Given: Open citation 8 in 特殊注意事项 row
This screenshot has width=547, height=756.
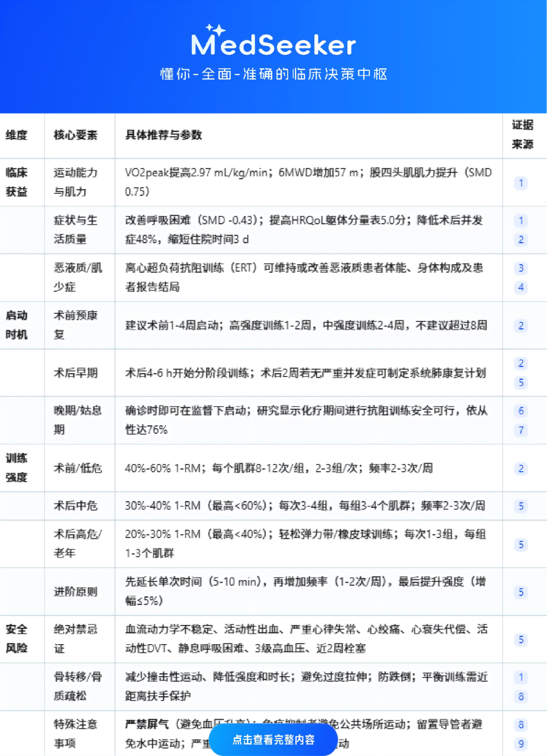Looking at the screenshot, I should (521, 725).
